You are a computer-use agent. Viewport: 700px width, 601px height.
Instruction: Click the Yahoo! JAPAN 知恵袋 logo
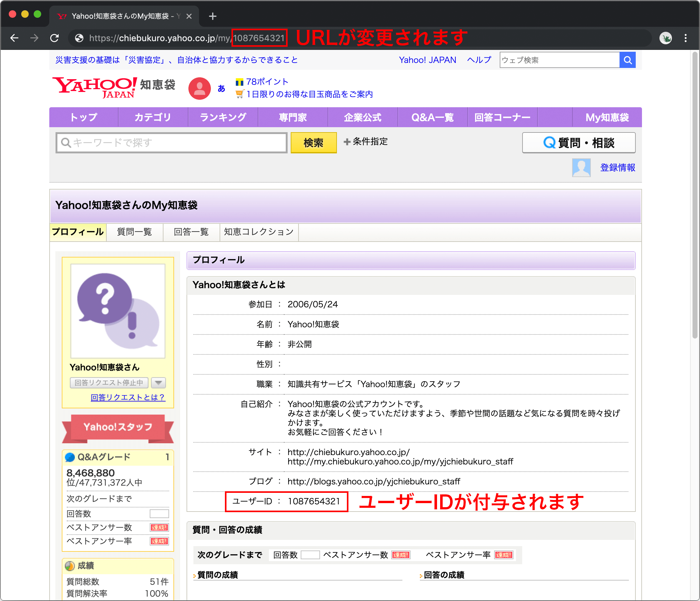point(114,88)
